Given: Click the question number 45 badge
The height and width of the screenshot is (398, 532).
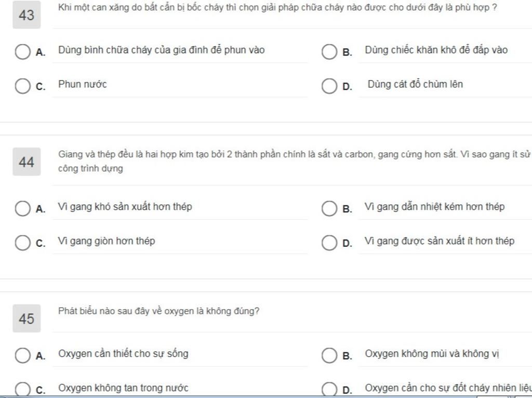Looking at the screenshot, I should [26, 319].
